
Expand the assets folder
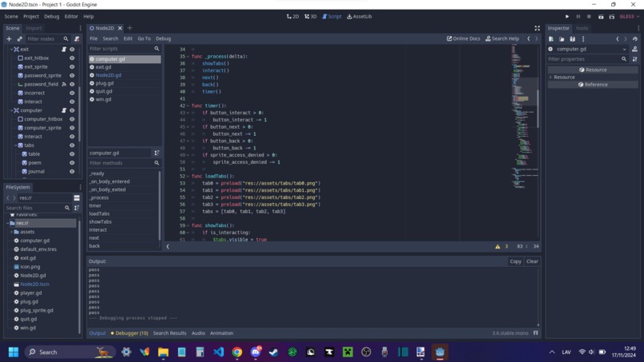[x=11, y=232]
